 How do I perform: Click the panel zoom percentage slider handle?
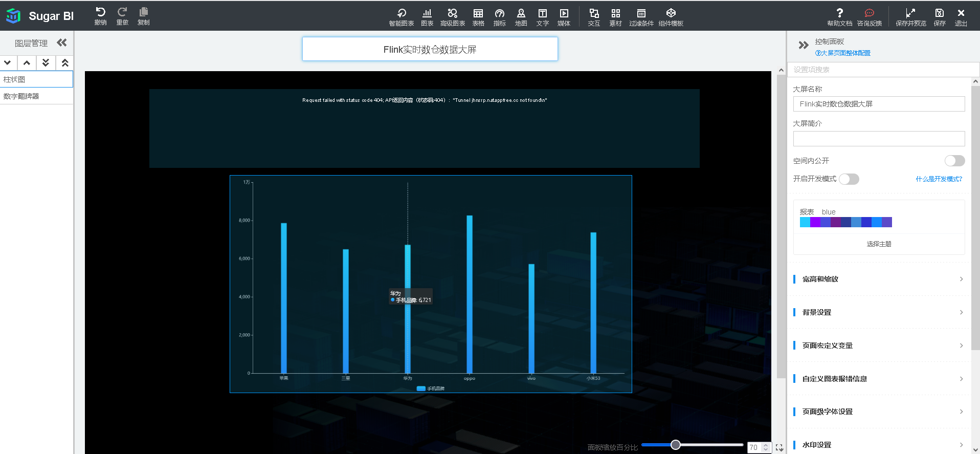676,445
